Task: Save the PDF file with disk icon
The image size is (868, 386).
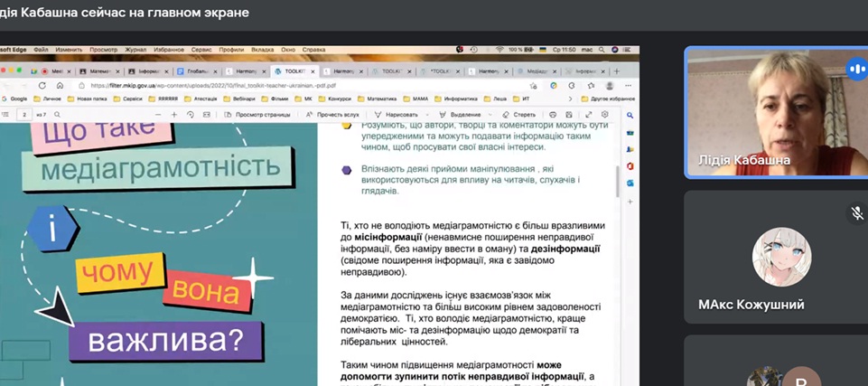Action: coord(569,115)
